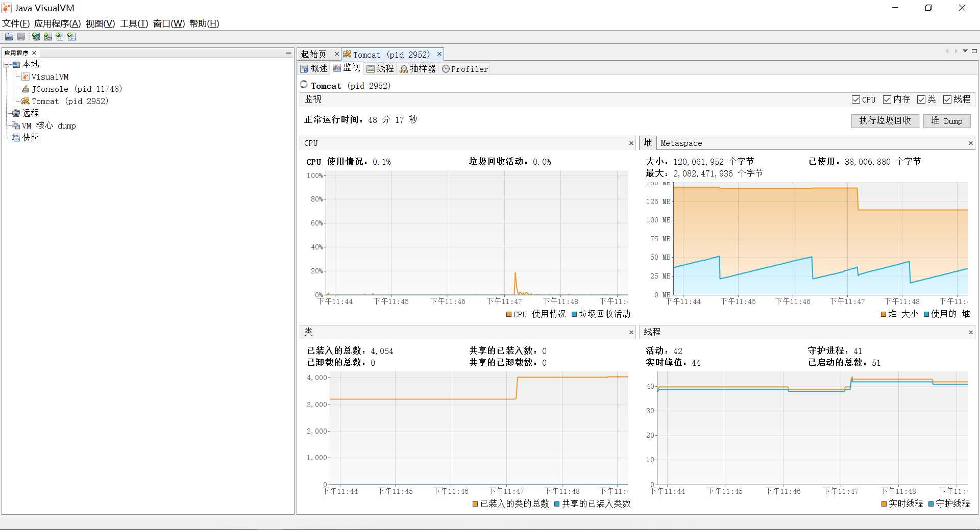
Task: Switch to the 概述 tab
Action: 314,68
